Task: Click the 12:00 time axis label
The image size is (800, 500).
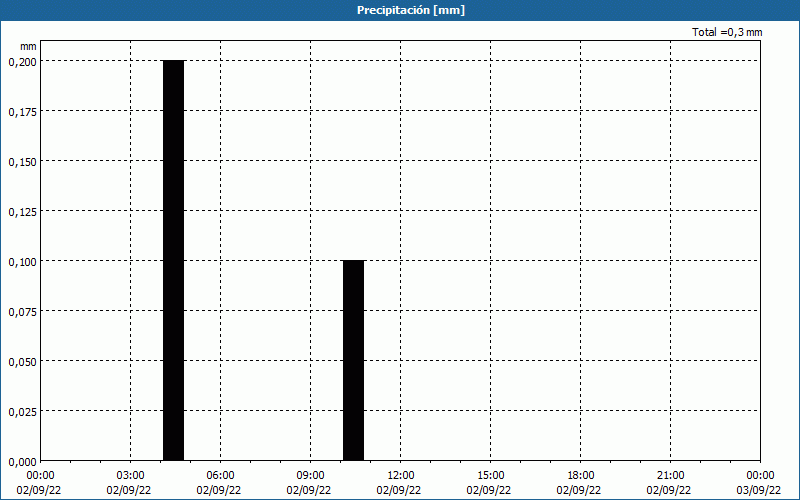Action: (401, 476)
